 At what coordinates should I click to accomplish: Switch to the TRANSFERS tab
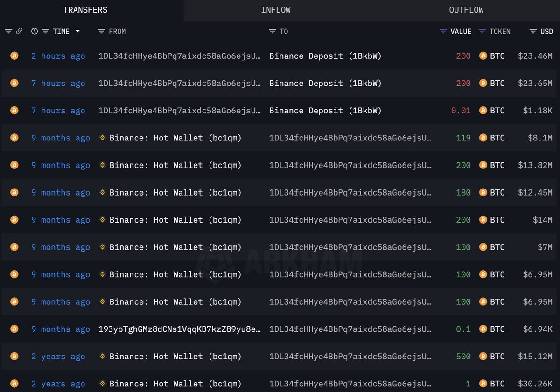coord(85,10)
